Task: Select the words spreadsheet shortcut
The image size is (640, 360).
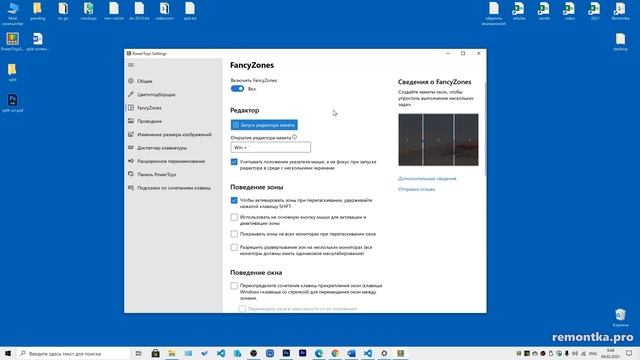Action: pyautogui.click(x=544, y=11)
